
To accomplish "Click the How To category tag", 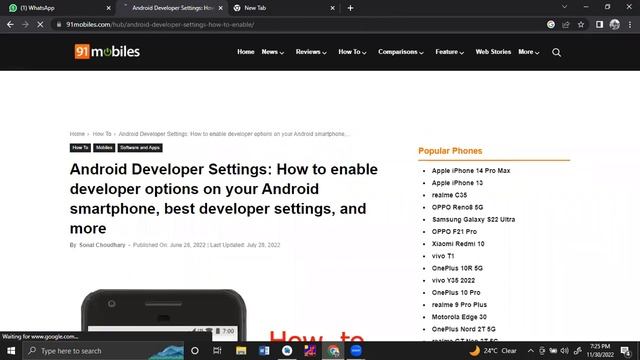I will pyautogui.click(x=80, y=148).
